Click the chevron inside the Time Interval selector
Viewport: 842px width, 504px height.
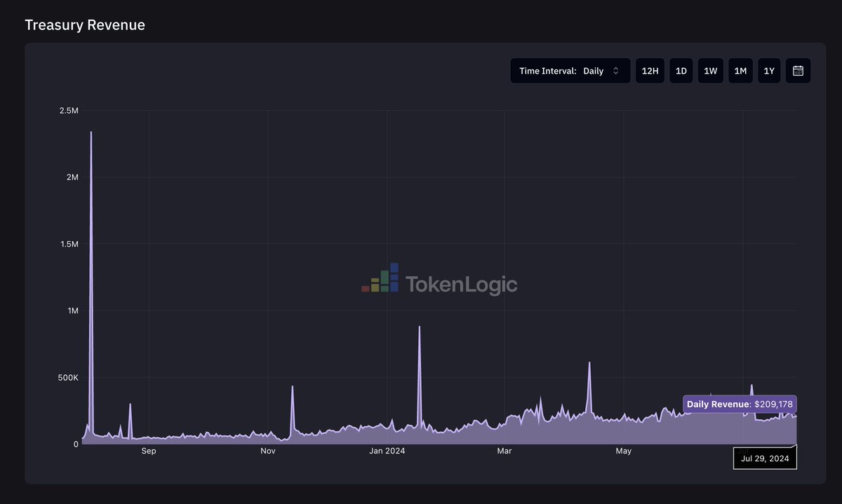[x=616, y=70]
